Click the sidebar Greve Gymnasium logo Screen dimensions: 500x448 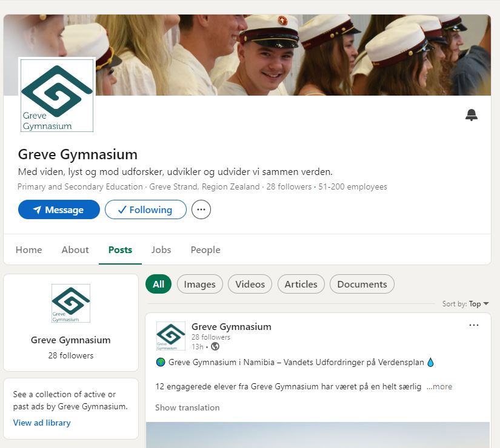click(71, 303)
